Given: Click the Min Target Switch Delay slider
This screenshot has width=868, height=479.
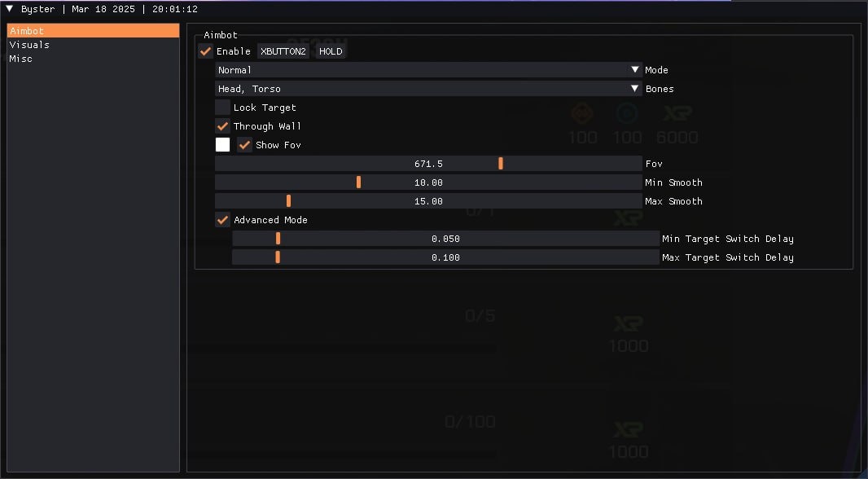Looking at the screenshot, I should pos(445,239).
